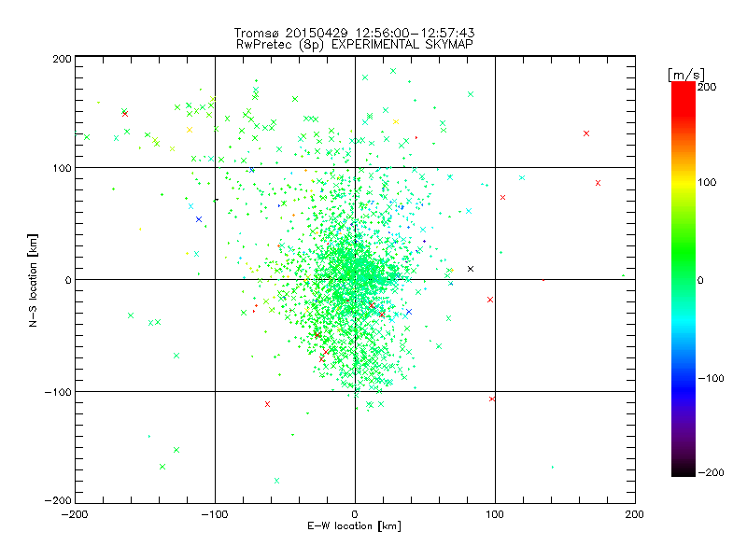Select the black X marker east of center
This screenshot has width=747, height=560.
(471, 269)
